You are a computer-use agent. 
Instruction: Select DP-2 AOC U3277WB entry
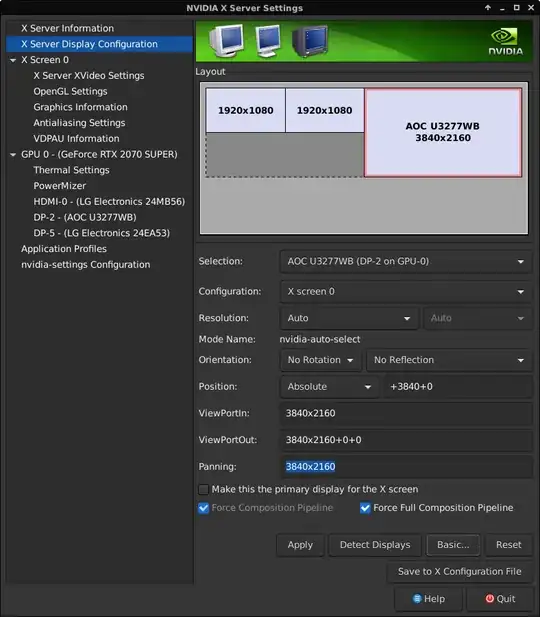coord(85,217)
